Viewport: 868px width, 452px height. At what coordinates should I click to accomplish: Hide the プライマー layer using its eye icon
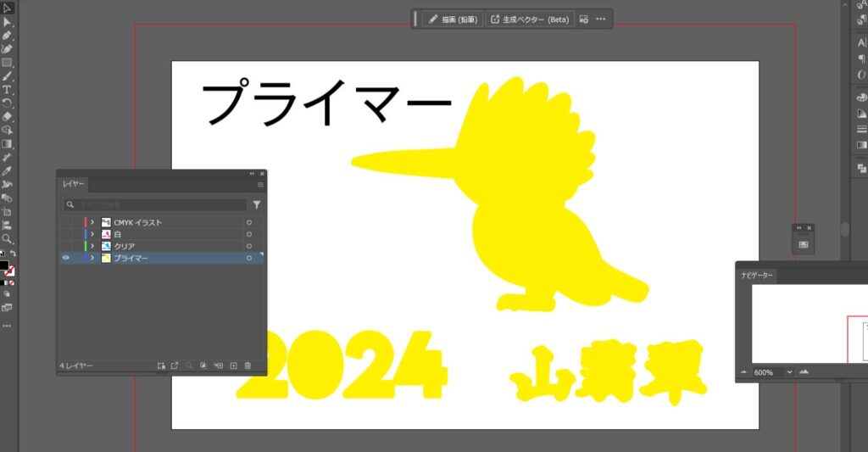click(x=66, y=258)
